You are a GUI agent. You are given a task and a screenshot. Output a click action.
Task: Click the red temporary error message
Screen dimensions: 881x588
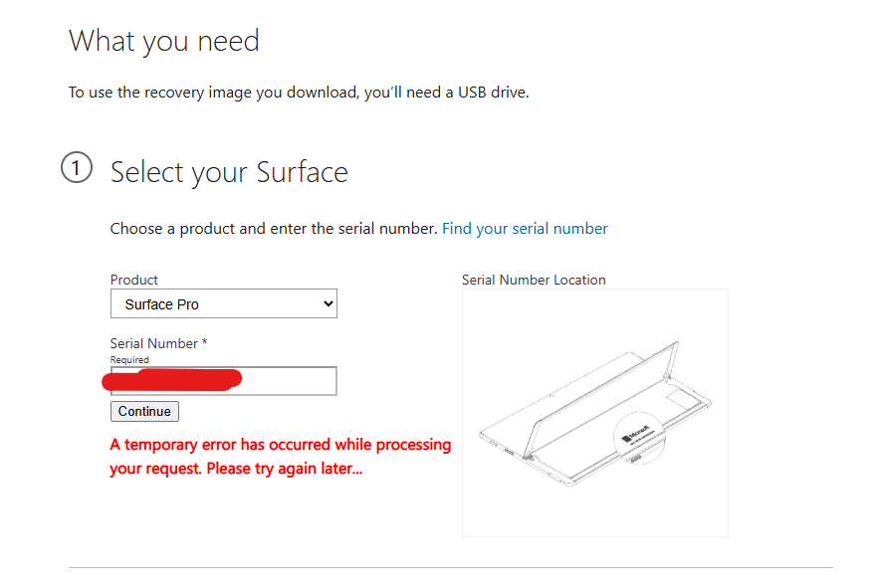pyautogui.click(x=281, y=456)
